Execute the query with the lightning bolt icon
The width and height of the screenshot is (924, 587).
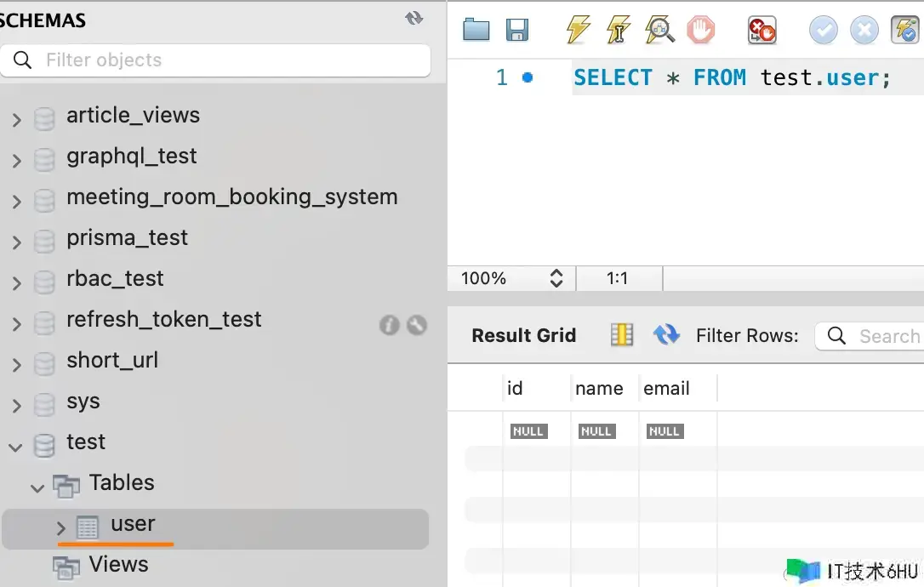(578, 31)
